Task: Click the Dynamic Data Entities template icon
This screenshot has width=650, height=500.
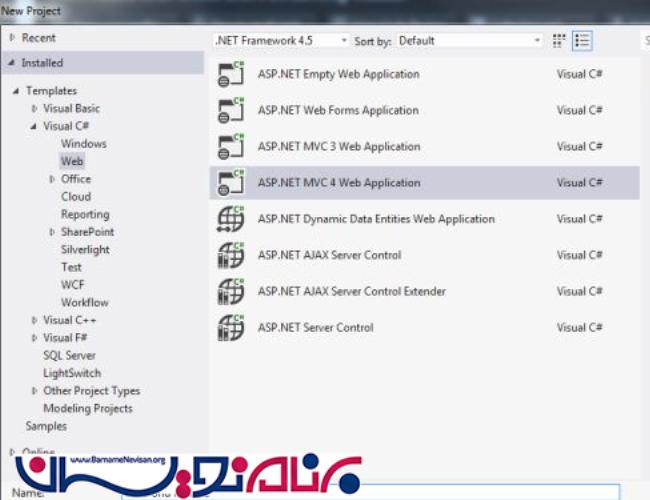Action: coord(231,219)
